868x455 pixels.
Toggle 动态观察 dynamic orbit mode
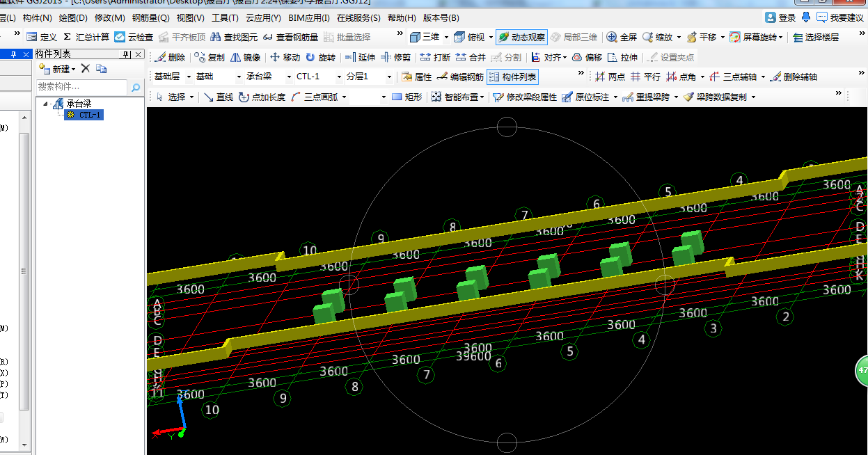pyautogui.click(x=521, y=37)
